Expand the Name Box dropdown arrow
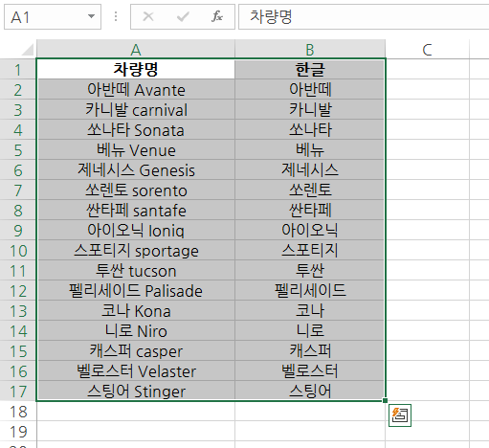The width and height of the screenshot is (489, 448). click(92, 16)
